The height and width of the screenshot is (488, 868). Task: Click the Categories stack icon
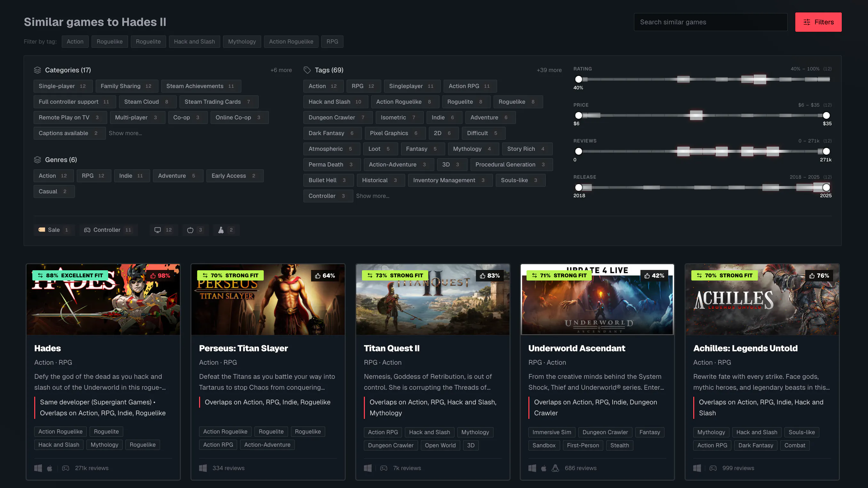(x=37, y=70)
